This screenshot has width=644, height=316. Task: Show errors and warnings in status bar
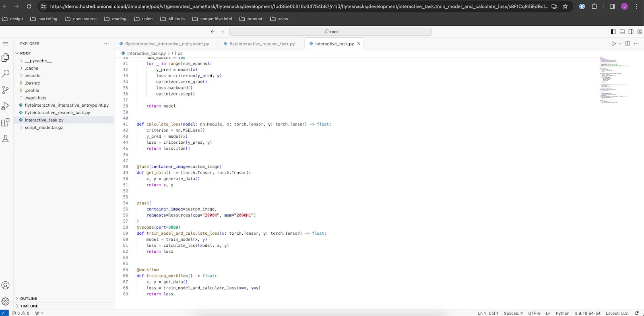(21, 313)
